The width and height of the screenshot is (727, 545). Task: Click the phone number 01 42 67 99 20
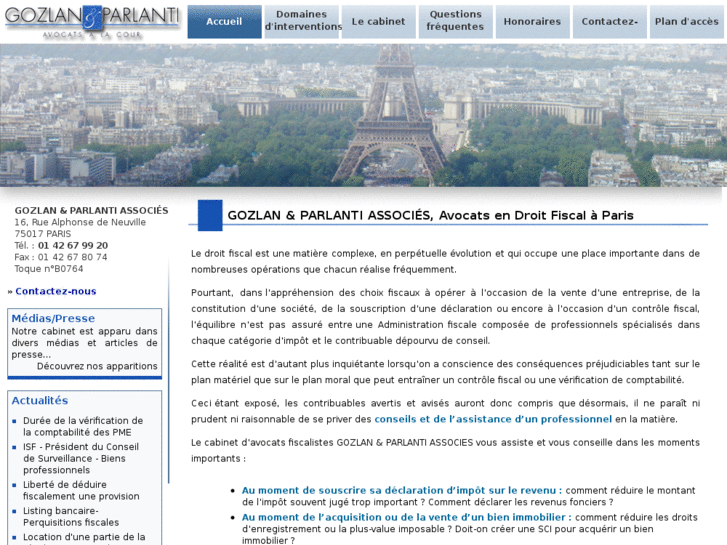(x=73, y=245)
